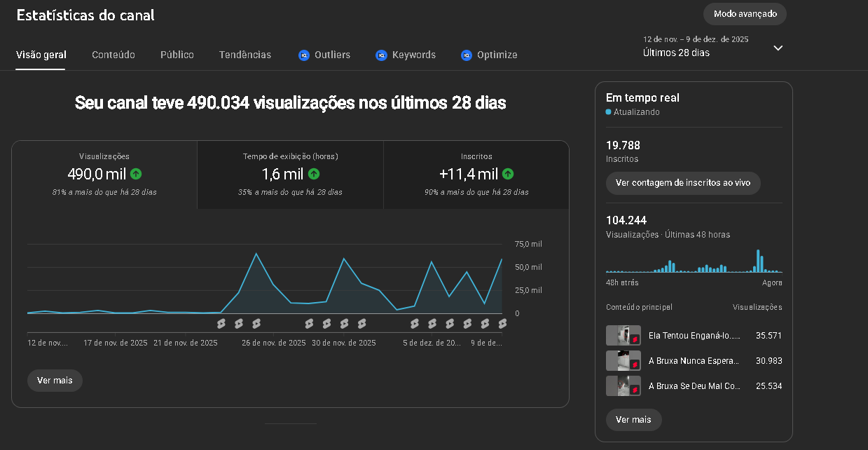The height and width of the screenshot is (450, 868).
Task: Click the view count 25.534
Action: tap(769, 386)
